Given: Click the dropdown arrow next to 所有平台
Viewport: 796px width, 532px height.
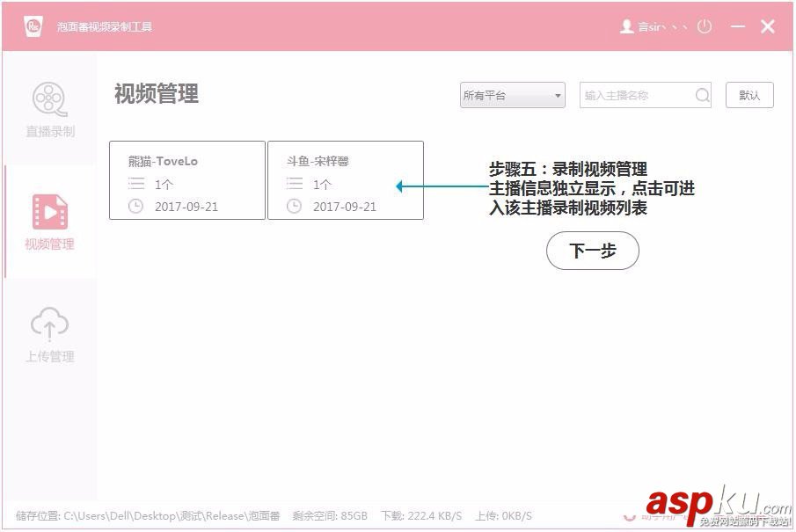Looking at the screenshot, I should tap(557, 95).
